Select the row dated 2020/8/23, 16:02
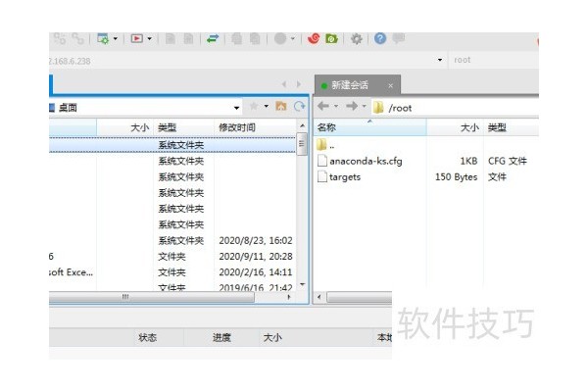588x392 pixels. [172, 240]
